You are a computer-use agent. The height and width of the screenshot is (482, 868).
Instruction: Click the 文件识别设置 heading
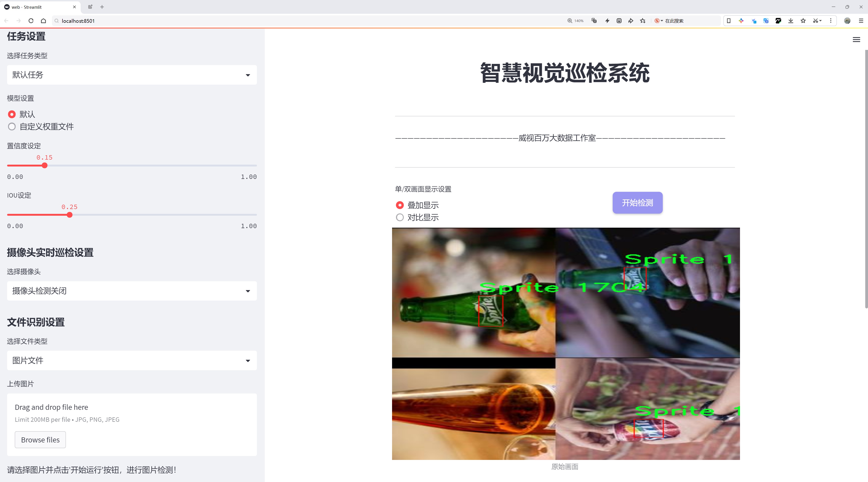coord(36,322)
